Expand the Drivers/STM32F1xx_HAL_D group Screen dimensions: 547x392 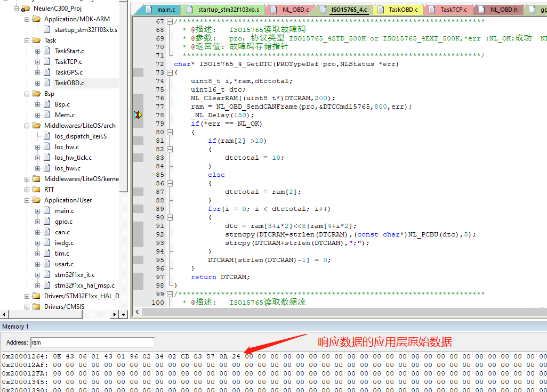point(27,296)
